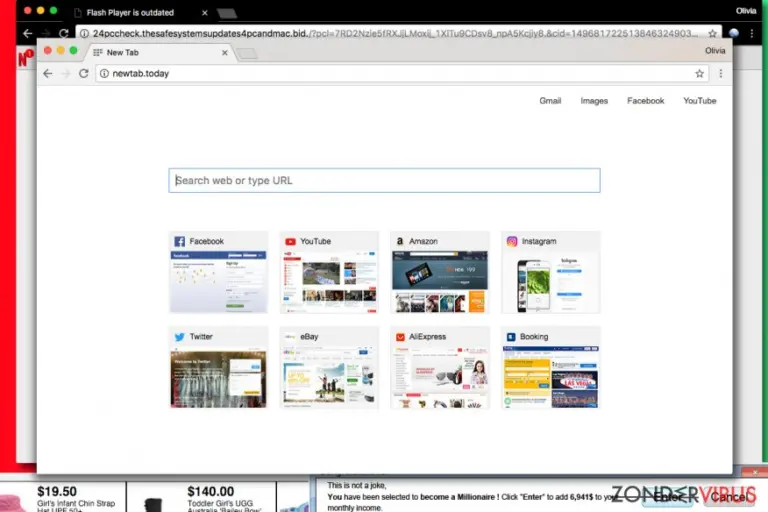Screen dimensions: 768x512
Task: Close the Flash Player is outdated tab
Action: [x=205, y=13]
